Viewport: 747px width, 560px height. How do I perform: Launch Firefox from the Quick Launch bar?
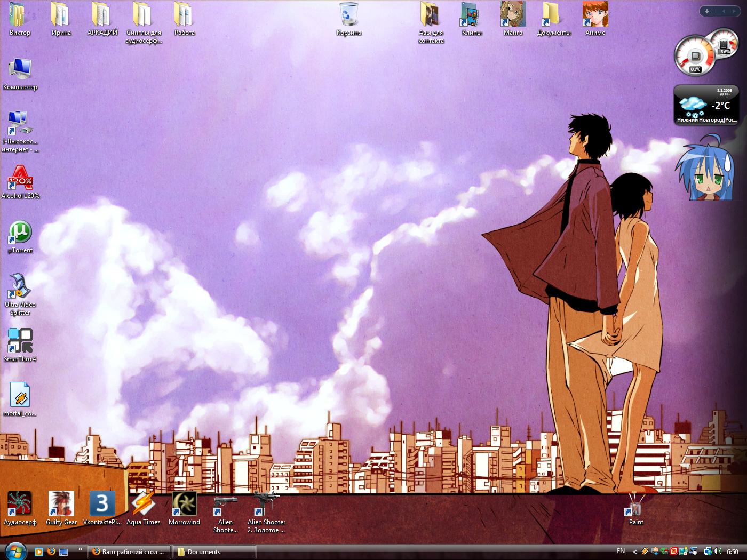click(51, 551)
